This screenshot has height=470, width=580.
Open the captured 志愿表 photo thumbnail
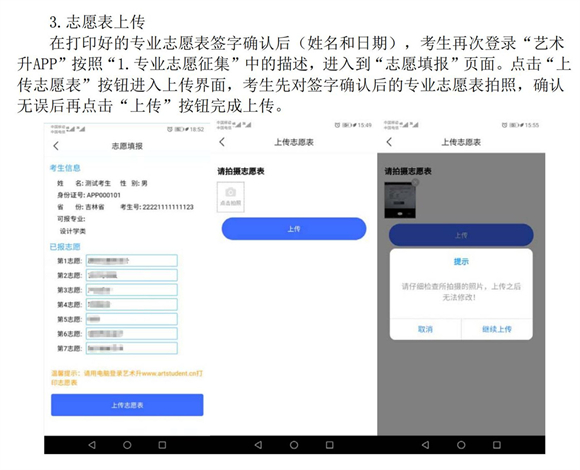point(400,200)
